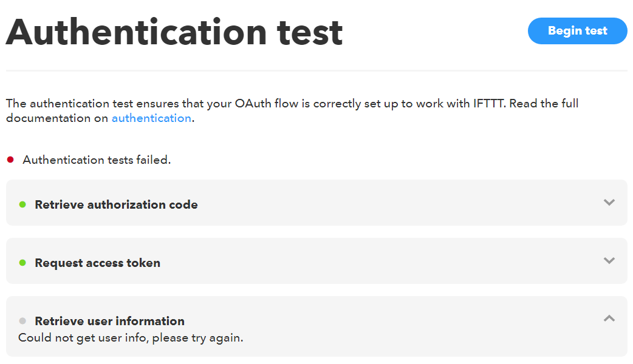Viewport: 633px width, 364px height.
Task: Click grey dot beside Retrieve user information
Action: 22,321
